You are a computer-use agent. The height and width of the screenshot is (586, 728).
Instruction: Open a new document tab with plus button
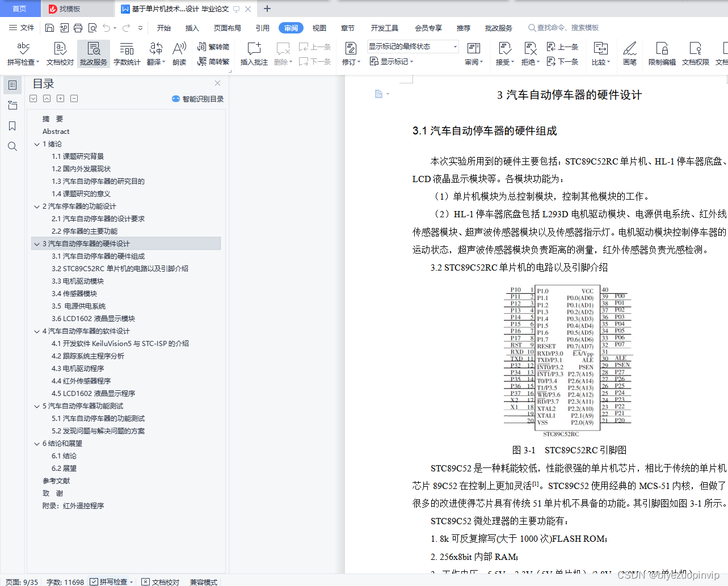click(267, 9)
